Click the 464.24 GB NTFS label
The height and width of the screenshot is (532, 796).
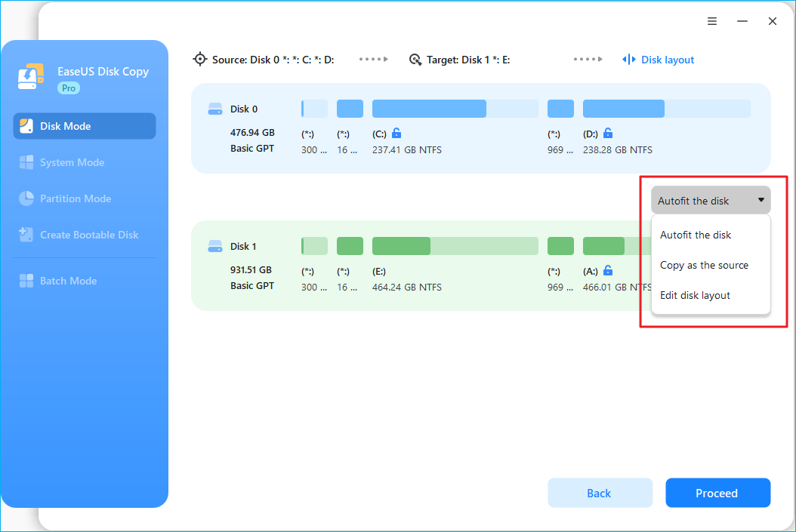406,287
